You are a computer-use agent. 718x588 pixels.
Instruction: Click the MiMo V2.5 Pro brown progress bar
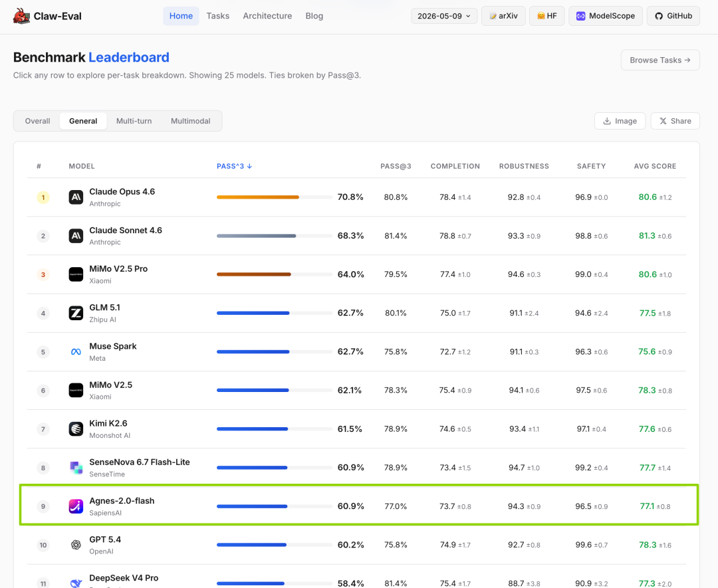254,274
